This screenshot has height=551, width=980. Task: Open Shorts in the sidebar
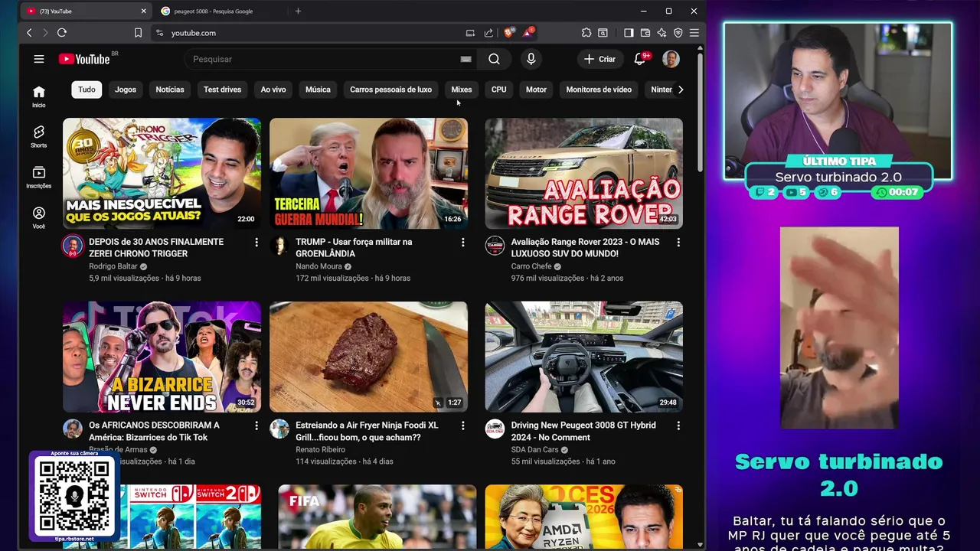click(39, 136)
